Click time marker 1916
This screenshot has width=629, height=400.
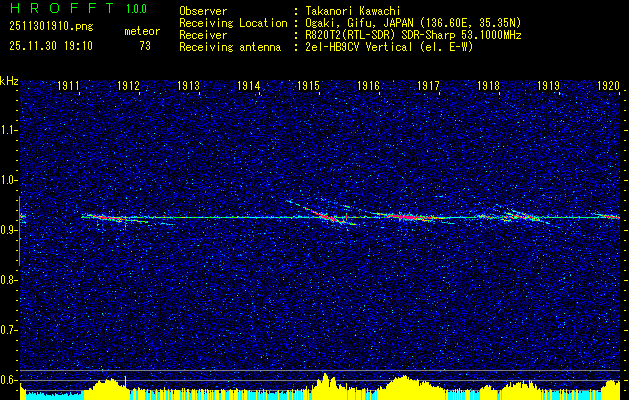369,85
